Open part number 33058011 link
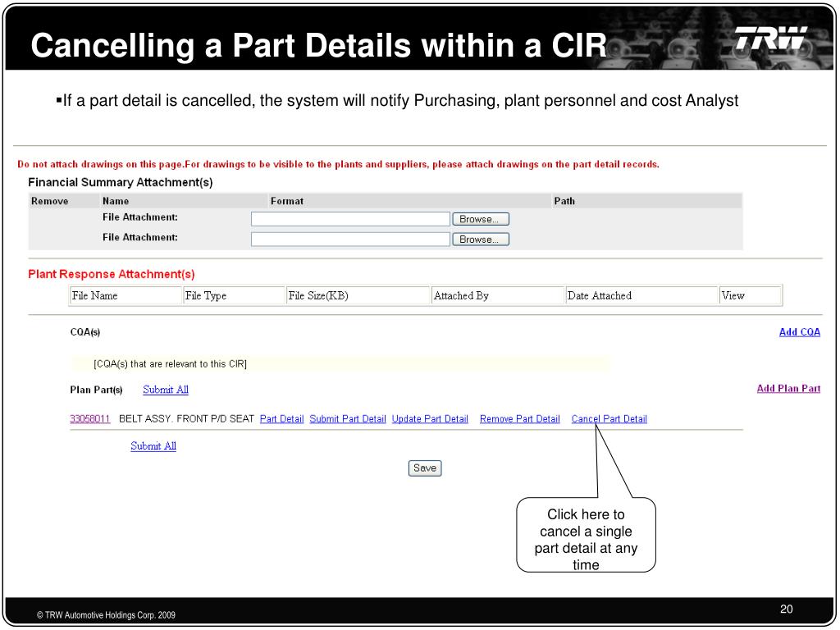 (x=90, y=419)
